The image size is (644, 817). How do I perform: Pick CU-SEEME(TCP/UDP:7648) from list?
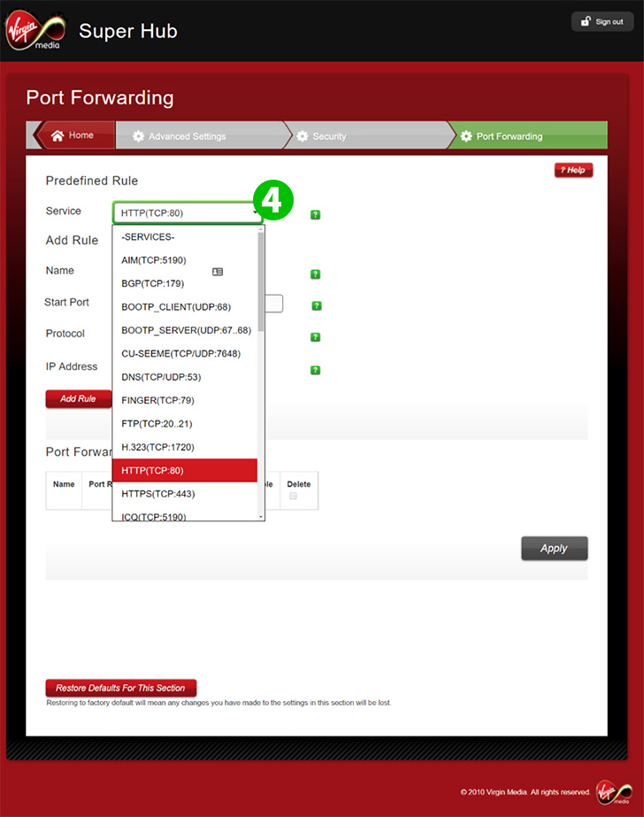(185, 353)
